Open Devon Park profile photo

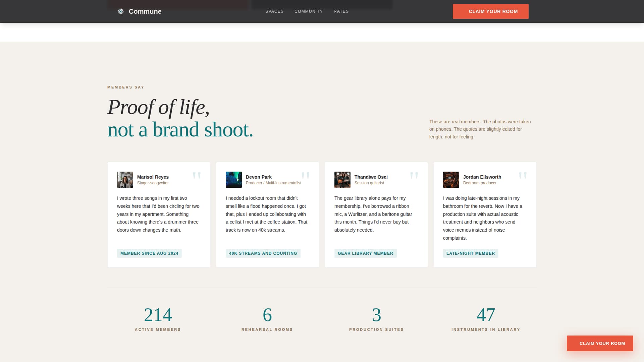(233, 179)
